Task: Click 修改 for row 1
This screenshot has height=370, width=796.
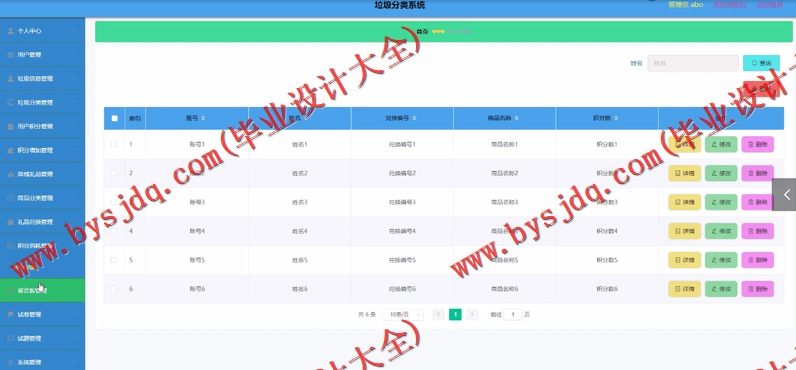Action: point(721,145)
